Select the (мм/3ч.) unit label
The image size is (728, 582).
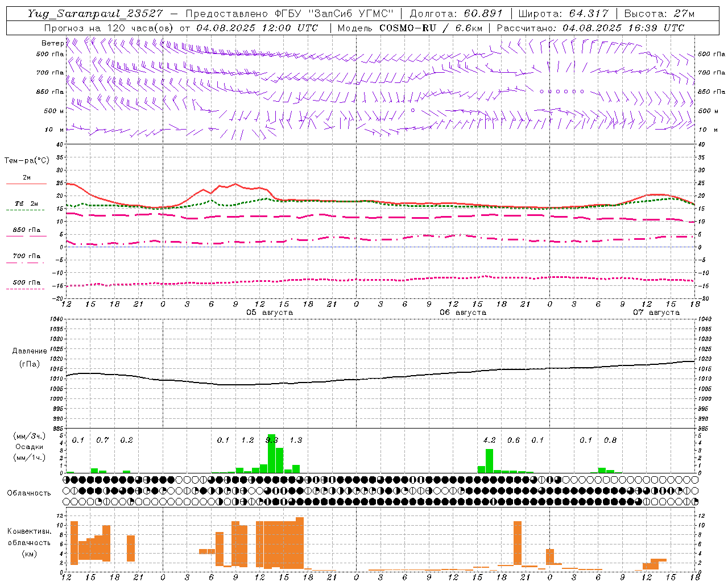tap(30, 436)
